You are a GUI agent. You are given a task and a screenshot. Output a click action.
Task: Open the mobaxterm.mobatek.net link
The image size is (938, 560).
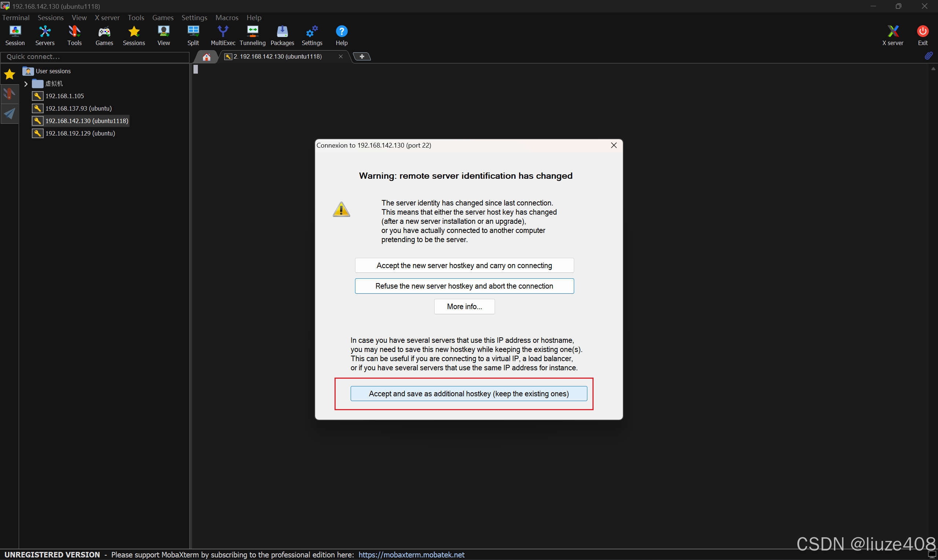[x=411, y=555]
